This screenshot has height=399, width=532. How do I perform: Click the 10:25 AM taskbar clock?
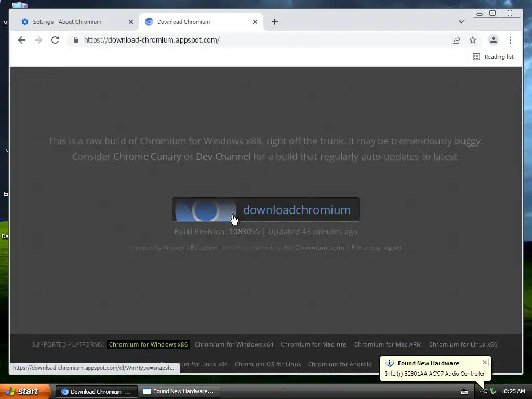coord(513,391)
